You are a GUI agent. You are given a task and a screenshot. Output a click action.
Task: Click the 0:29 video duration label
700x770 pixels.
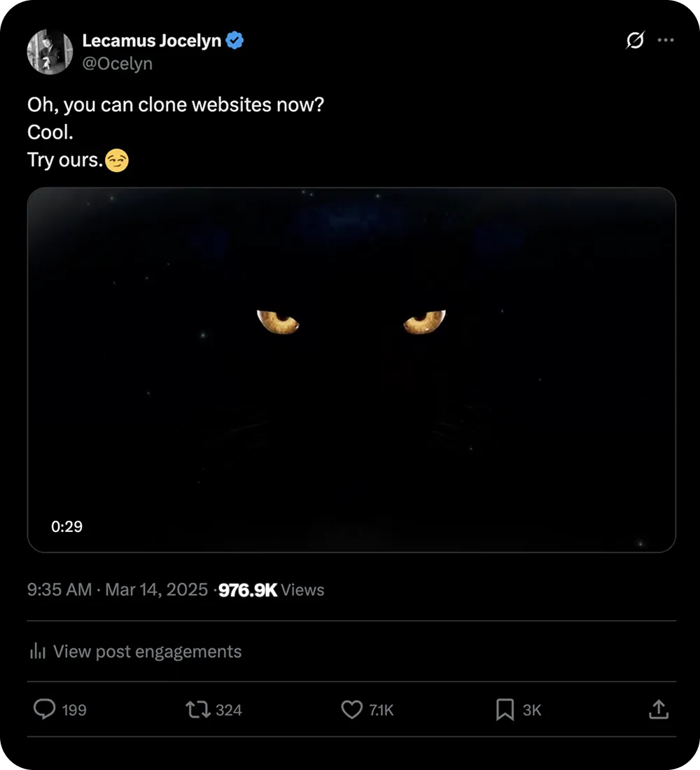pyautogui.click(x=67, y=526)
